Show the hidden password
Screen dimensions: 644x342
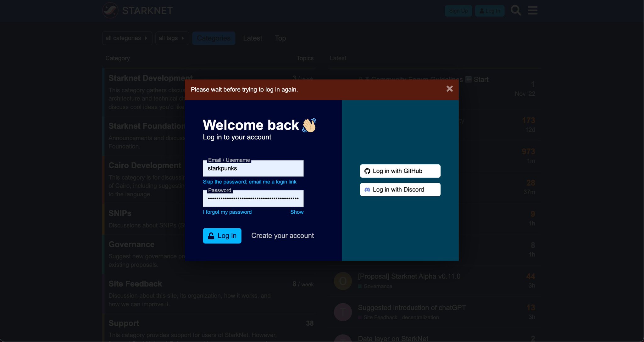coord(297,212)
